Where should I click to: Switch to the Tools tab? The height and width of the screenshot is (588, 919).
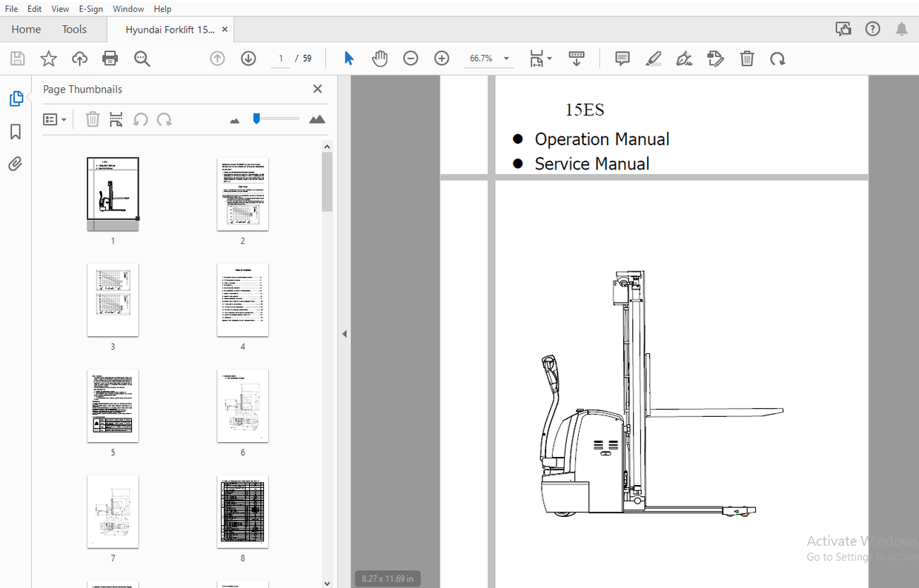[x=74, y=30]
